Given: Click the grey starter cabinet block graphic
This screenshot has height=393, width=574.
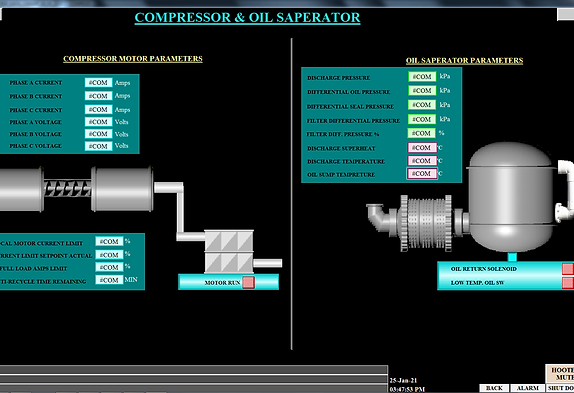Looking at the screenshot, I should coord(229,252).
